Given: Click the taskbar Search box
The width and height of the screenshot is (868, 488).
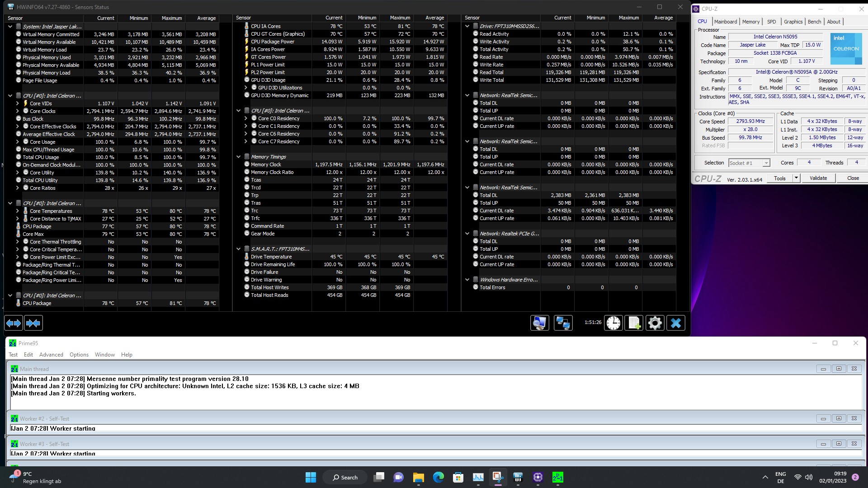Looking at the screenshot, I should (345, 477).
